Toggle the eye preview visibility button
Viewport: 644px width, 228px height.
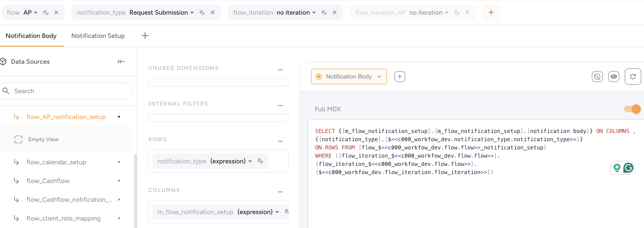point(614,77)
